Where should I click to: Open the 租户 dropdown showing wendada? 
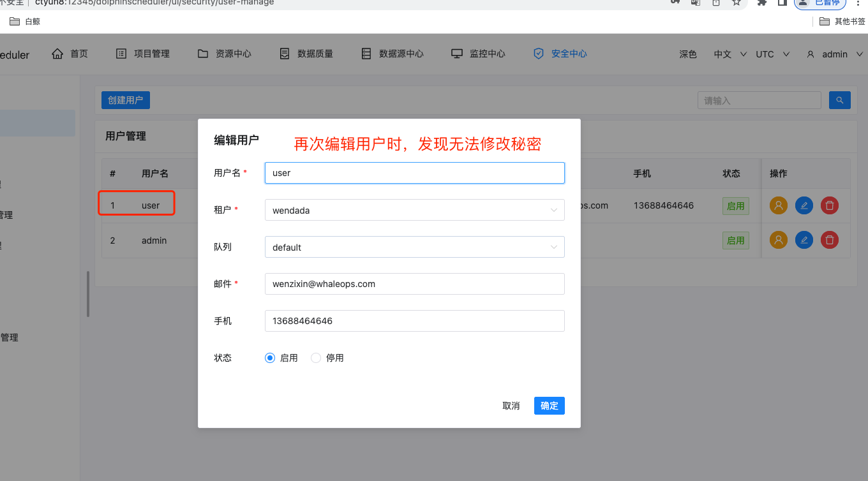[414, 209]
